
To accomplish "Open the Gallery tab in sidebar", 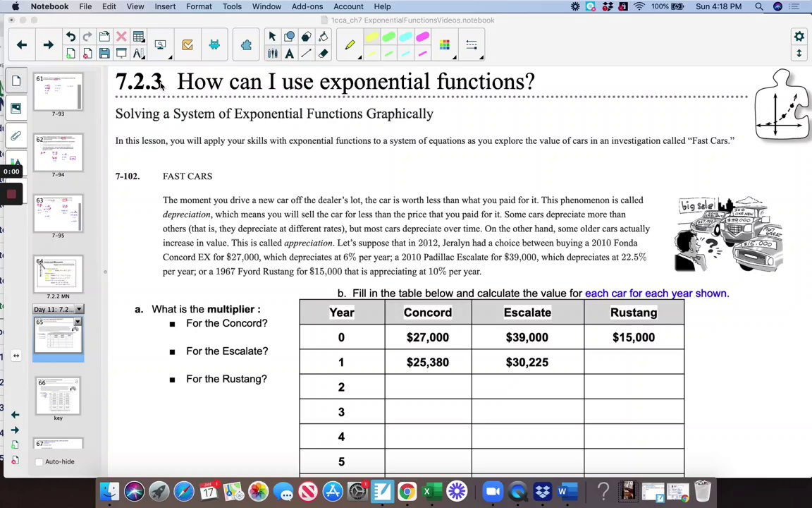I will (x=16, y=108).
